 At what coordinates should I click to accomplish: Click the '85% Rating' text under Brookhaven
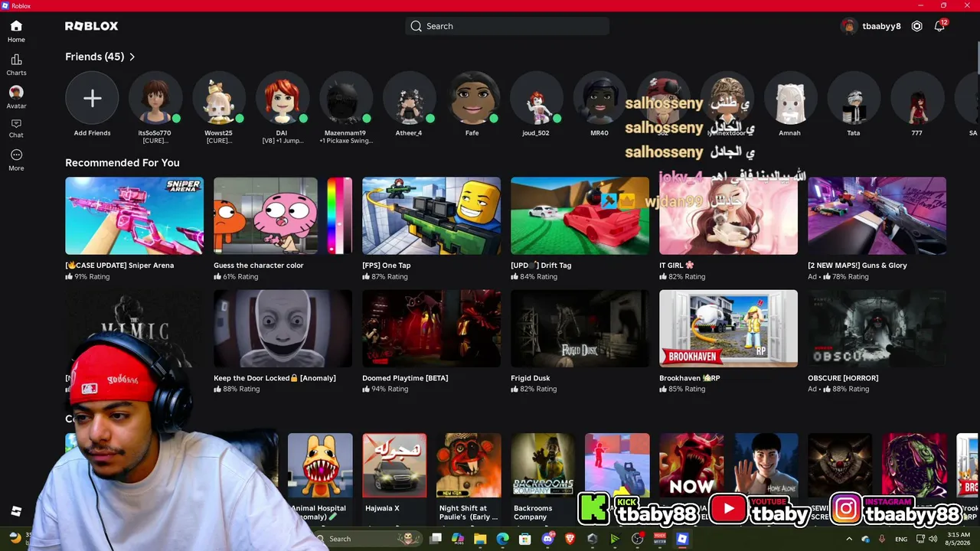point(687,390)
